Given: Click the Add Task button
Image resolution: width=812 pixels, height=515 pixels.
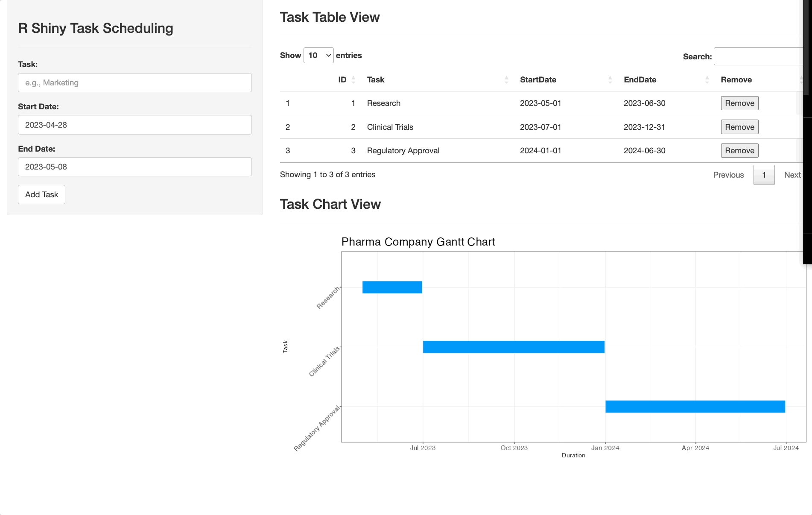Looking at the screenshot, I should click(41, 194).
